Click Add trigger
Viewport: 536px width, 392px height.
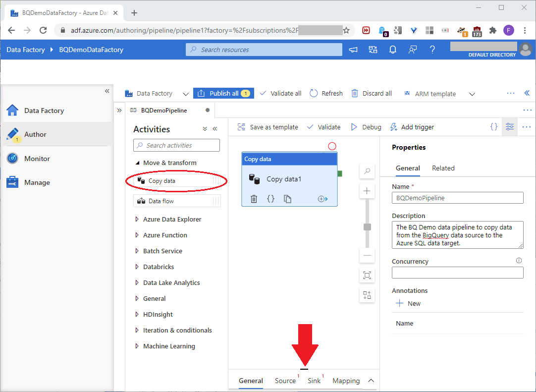412,127
